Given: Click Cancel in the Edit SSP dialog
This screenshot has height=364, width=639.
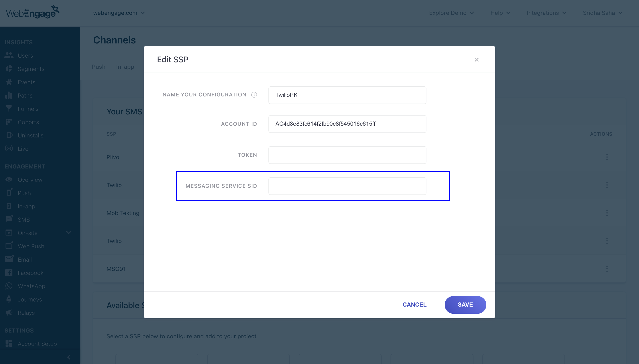Looking at the screenshot, I should pyautogui.click(x=414, y=305).
